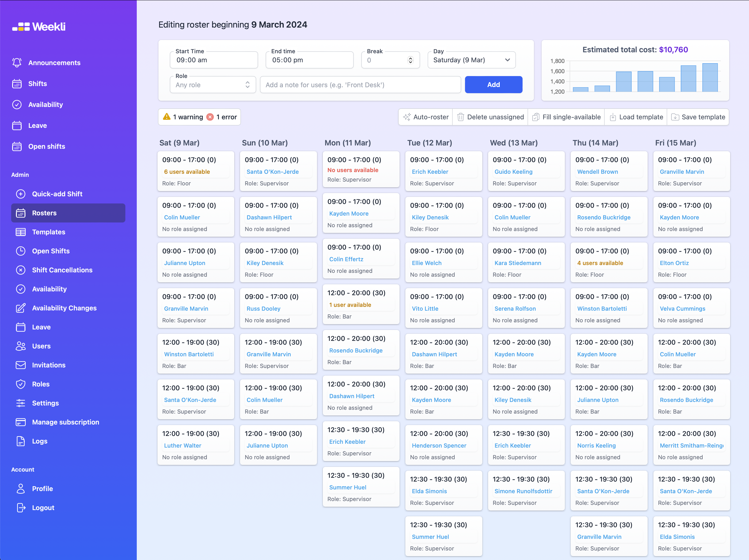Click the Auto-roster wand icon
The image size is (749, 560).
point(407,117)
